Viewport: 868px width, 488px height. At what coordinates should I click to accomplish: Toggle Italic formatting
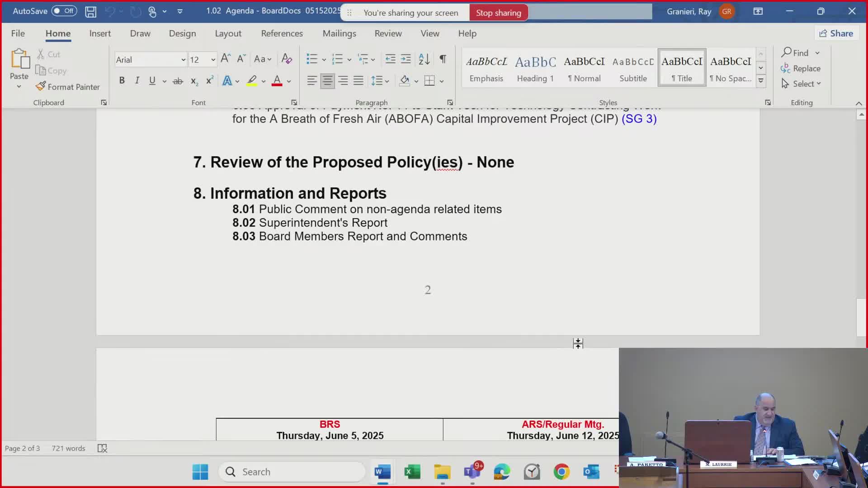[137, 81]
